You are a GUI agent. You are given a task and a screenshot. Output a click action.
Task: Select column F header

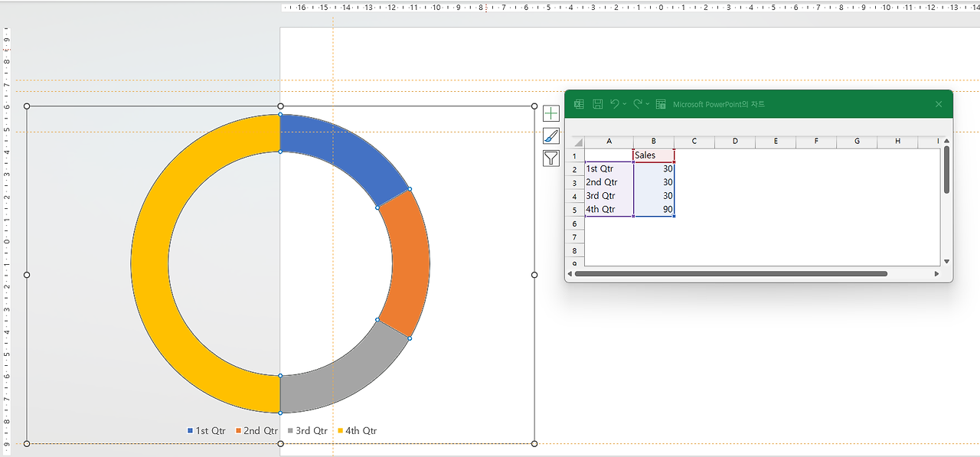click(816, 141)
